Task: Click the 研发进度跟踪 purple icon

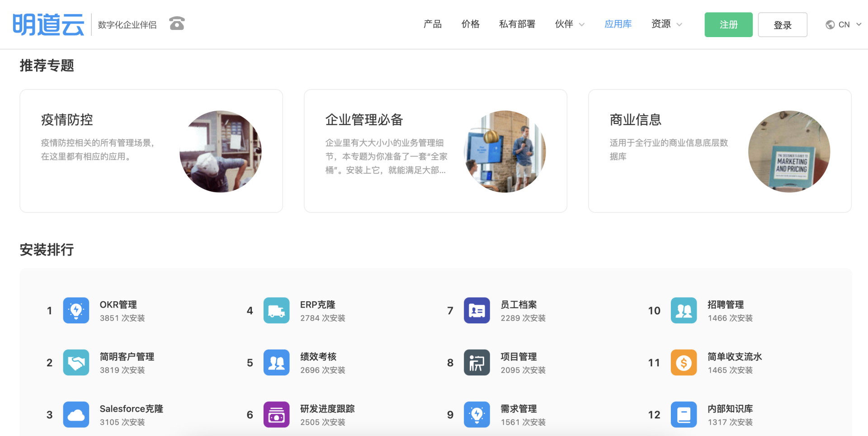Action: click(x=276, y=414)
